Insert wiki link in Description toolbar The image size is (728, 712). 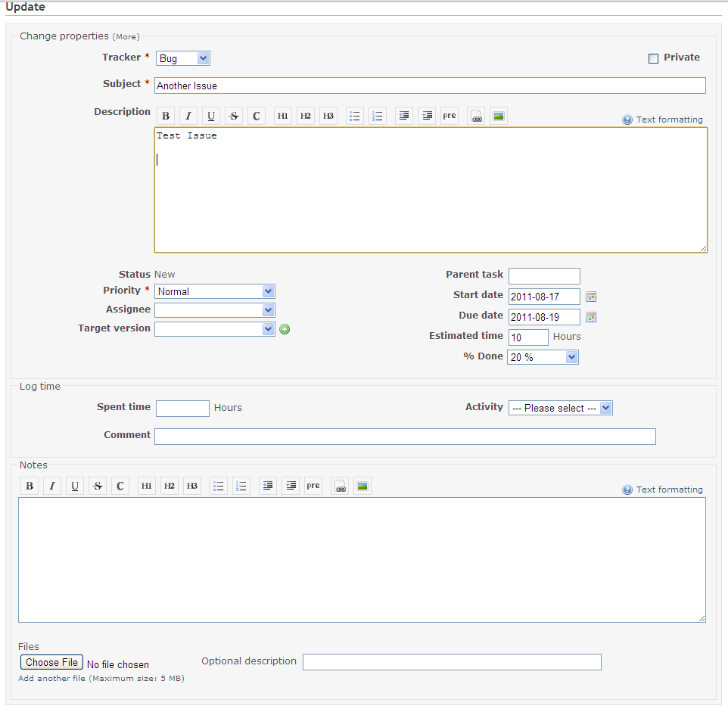tap(476, 116)
